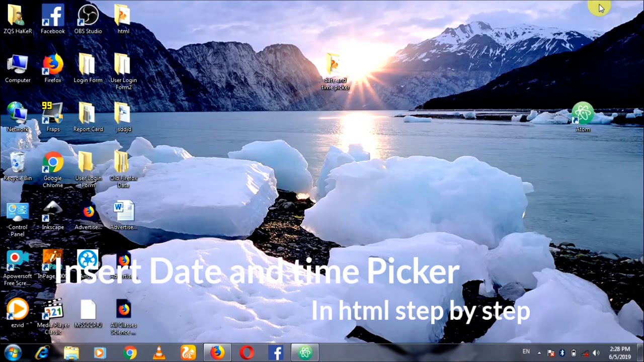Open the Network desktop icon

pos(18,117)
